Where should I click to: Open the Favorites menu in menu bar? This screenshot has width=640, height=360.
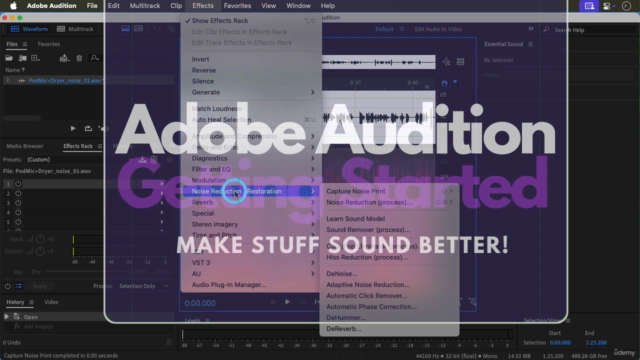(x=237, y=6)
